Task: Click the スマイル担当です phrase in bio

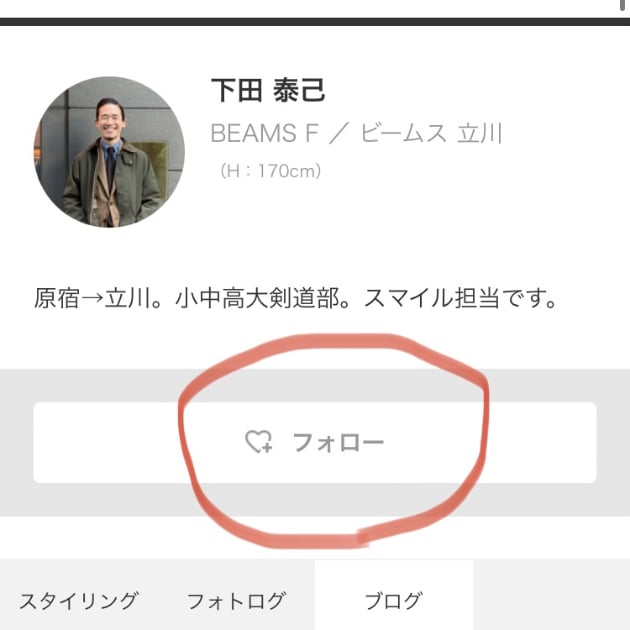Action: coord(460,298)
